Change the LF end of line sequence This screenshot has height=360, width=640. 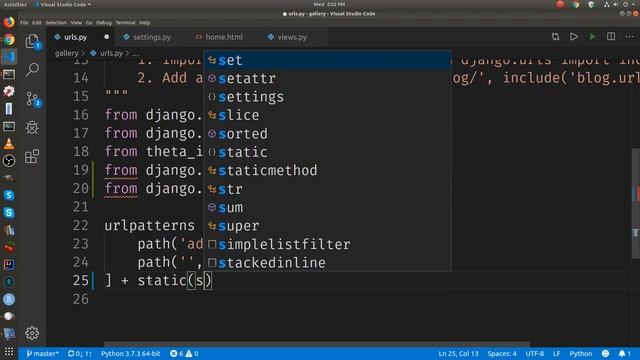click(556, 353)
